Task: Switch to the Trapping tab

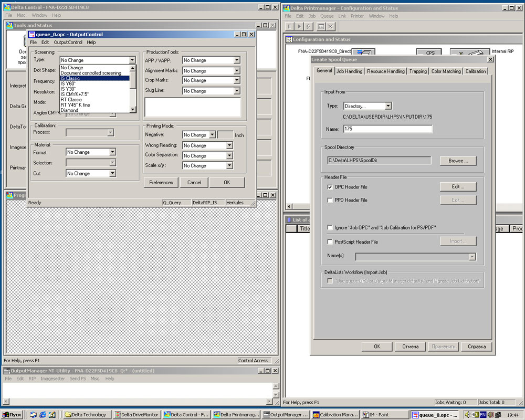Action: 418,71
